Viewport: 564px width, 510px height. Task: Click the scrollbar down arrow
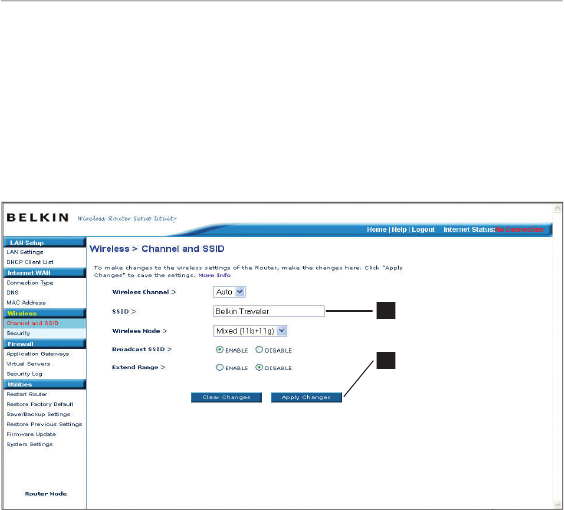pos(558,505)
